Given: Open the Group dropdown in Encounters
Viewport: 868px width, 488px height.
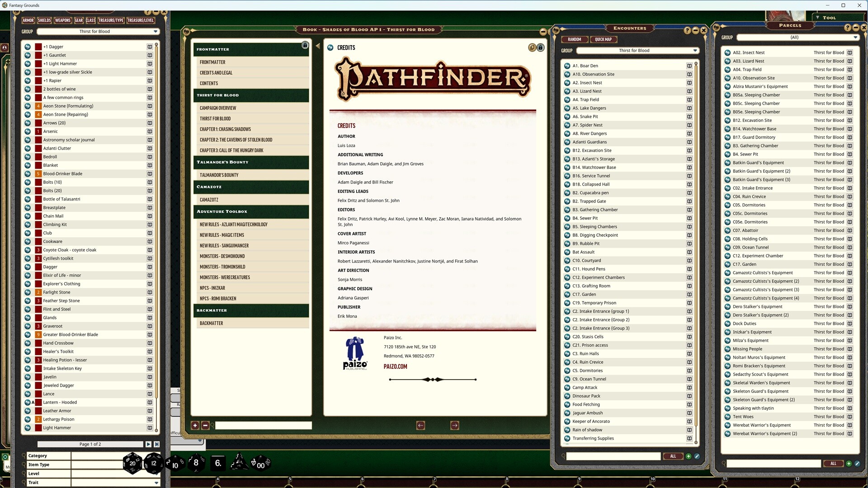Looking at the screenshot, I should [694, 51].
